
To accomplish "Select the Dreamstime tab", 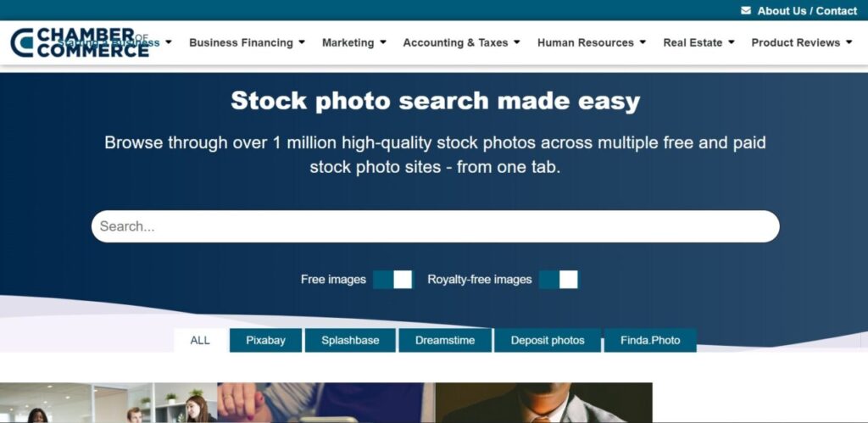I will (445, 341).
